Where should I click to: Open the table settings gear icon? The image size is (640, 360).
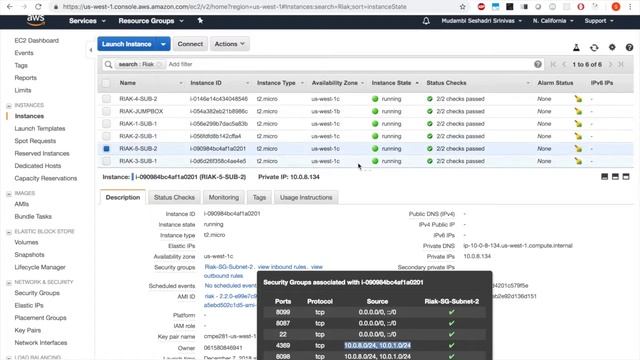tap(612, 47)
